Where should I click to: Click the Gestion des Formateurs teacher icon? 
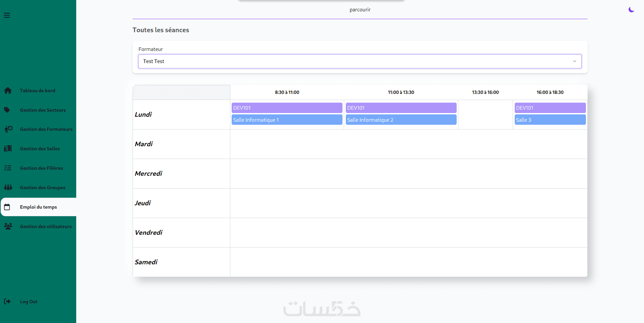(8, 129)
